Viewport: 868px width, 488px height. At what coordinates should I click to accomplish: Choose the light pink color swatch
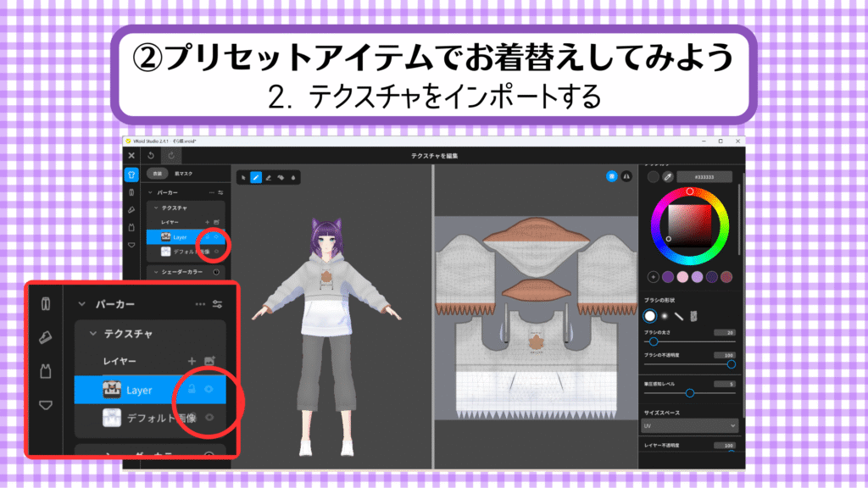click(682, 276)
